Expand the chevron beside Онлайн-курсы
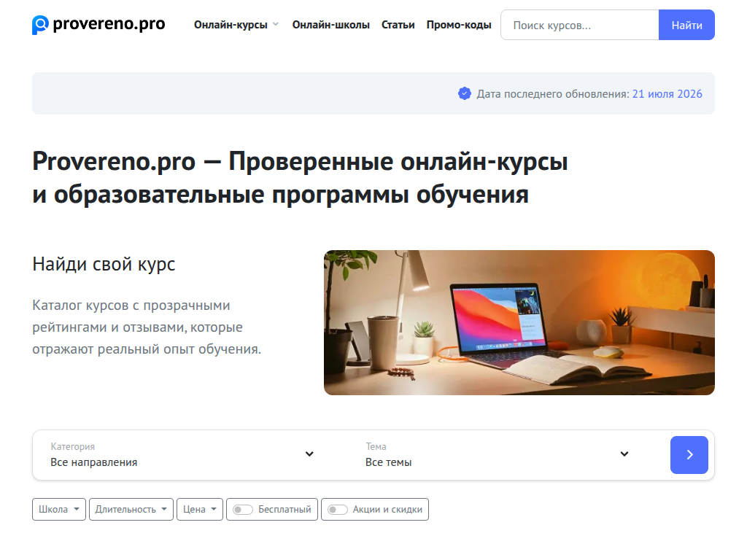The image size is (747, 560). [275, 24]
